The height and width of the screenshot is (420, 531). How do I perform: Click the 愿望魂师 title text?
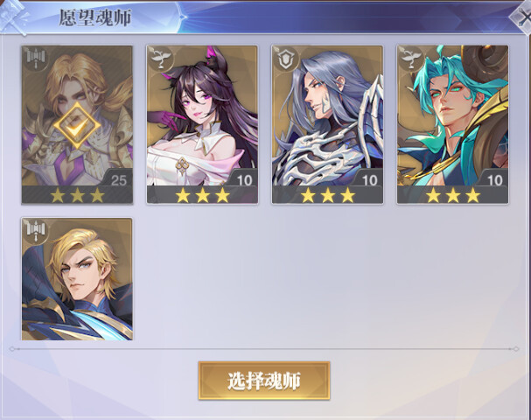95,17
